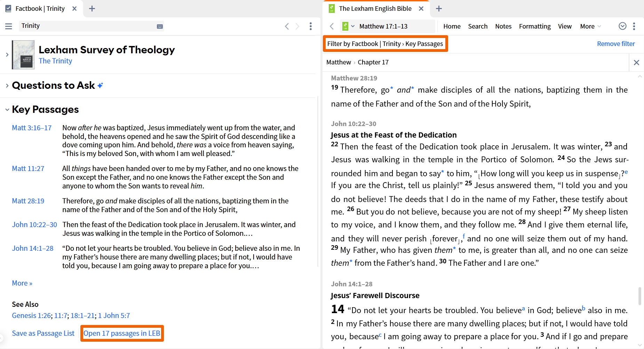Open Factbook panel kebab menu

tap(311, 26)
